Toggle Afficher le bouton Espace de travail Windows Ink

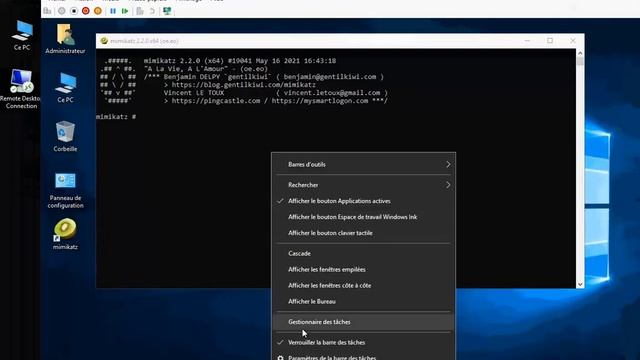click(x=364, y=217)
